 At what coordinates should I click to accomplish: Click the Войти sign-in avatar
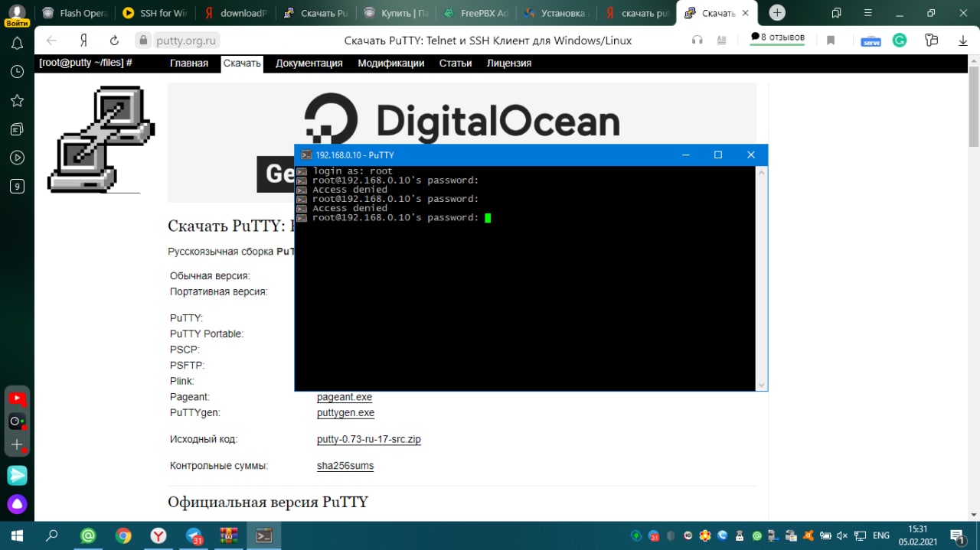[x=17, y=16]
